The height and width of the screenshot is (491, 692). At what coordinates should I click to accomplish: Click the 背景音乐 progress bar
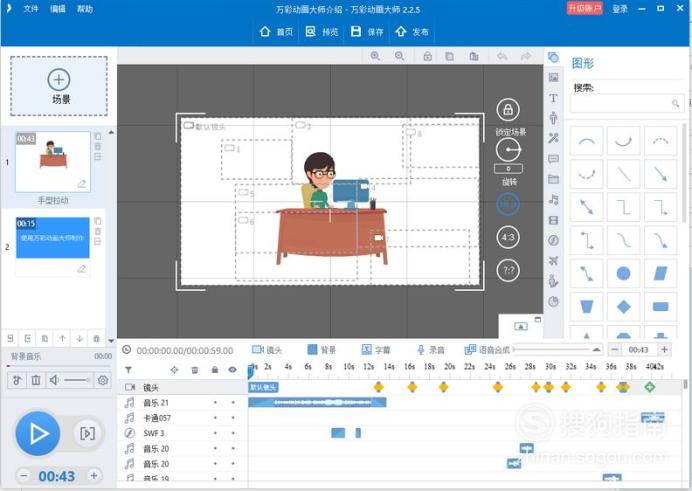click(59, 366)
